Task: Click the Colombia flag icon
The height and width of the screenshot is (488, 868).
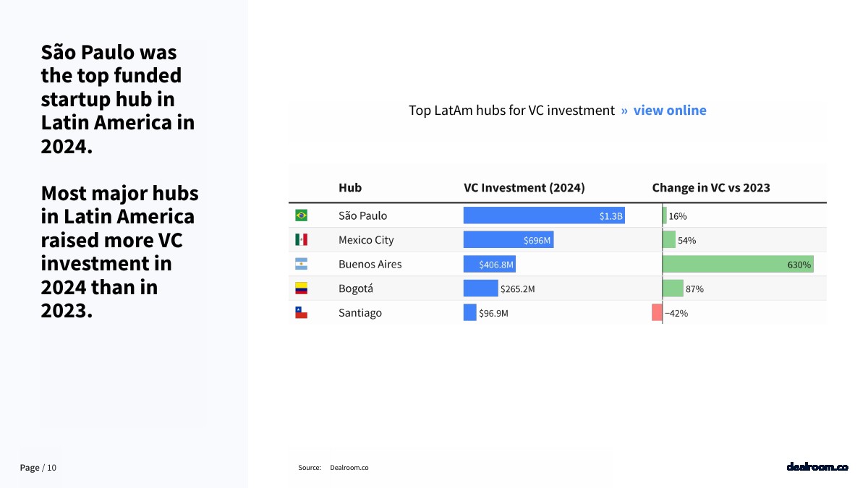Action: (301, 288)
